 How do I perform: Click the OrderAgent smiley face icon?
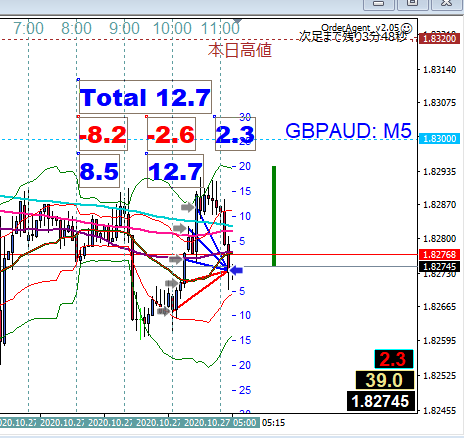(x=407, y=28)
